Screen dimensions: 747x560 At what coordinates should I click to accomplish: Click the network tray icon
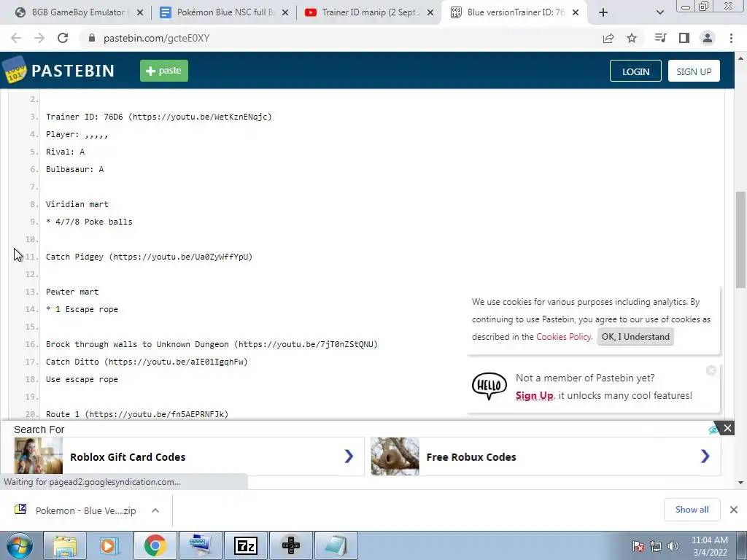coord(656,546)
